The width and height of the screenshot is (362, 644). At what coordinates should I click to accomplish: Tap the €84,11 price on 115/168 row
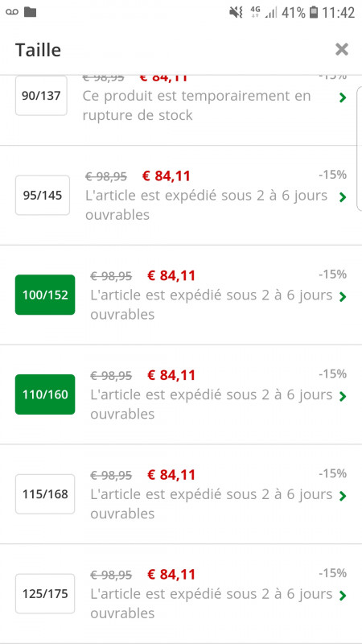[x=171, y=475]
